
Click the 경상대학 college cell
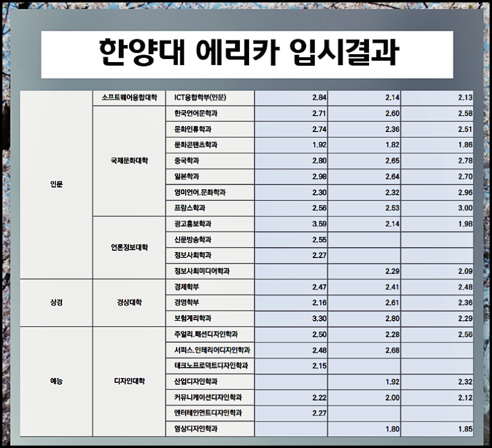tap(129, 302)
